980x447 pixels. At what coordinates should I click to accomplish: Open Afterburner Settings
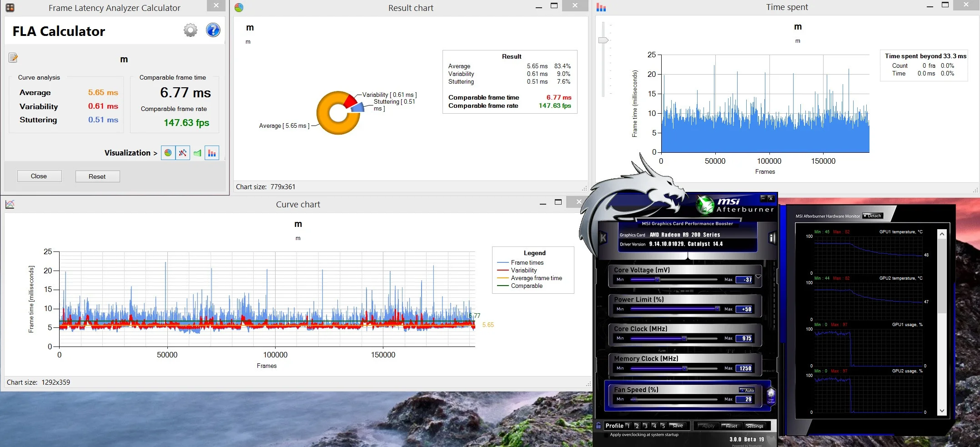coord(754,426)
